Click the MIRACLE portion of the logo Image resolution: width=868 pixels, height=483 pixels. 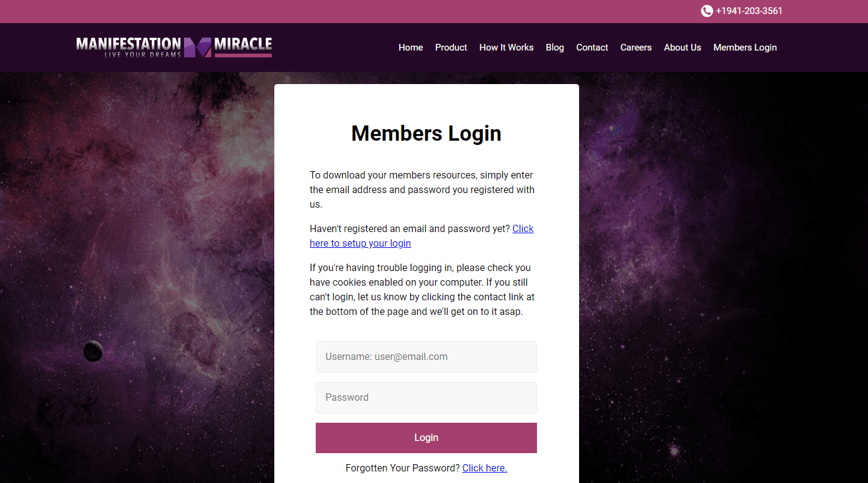(x=243, y=44)
